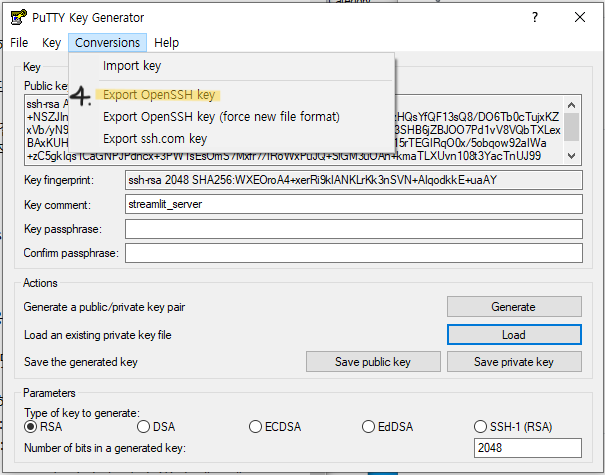Viewport: 605px width, 475px height.
Task: Click 'Number of bits in a generated key:' label
Action: (x=105, y=448)
